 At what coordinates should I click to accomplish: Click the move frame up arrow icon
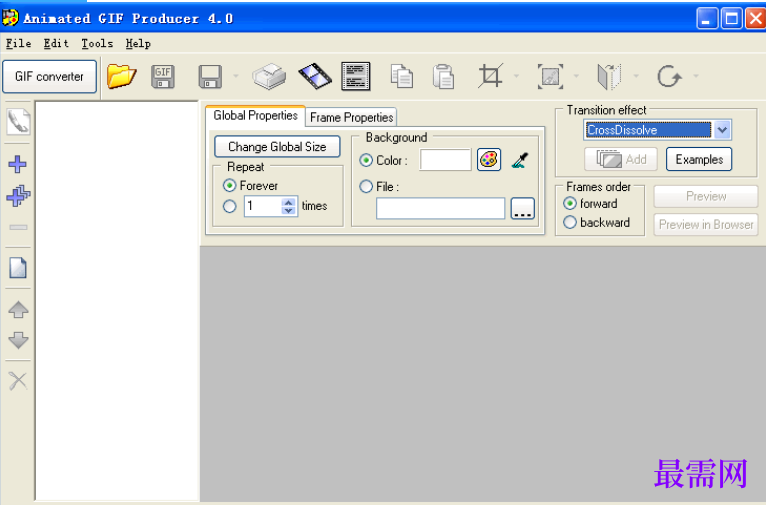(18, 310)
